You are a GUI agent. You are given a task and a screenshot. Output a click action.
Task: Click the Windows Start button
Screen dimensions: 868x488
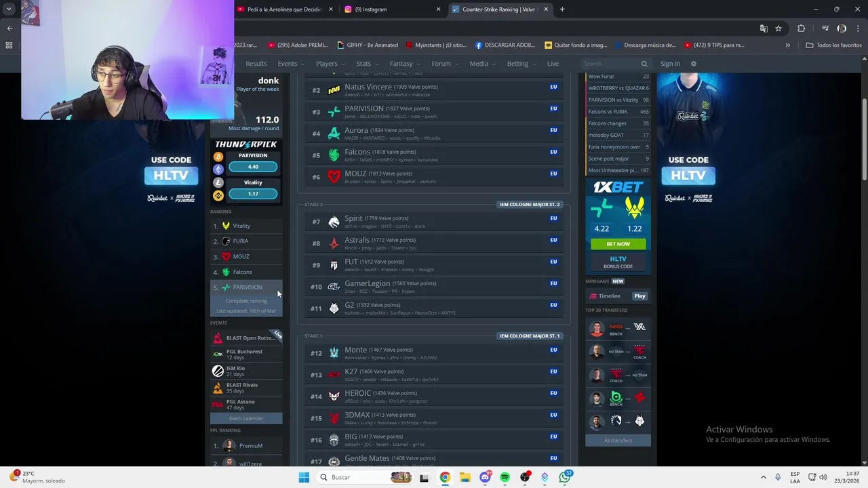304,477
